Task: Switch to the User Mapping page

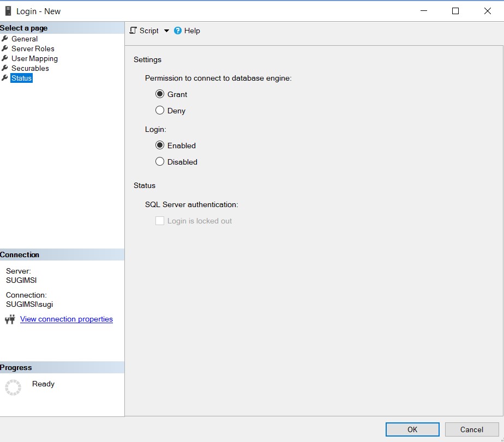Action: click(34, 58)
